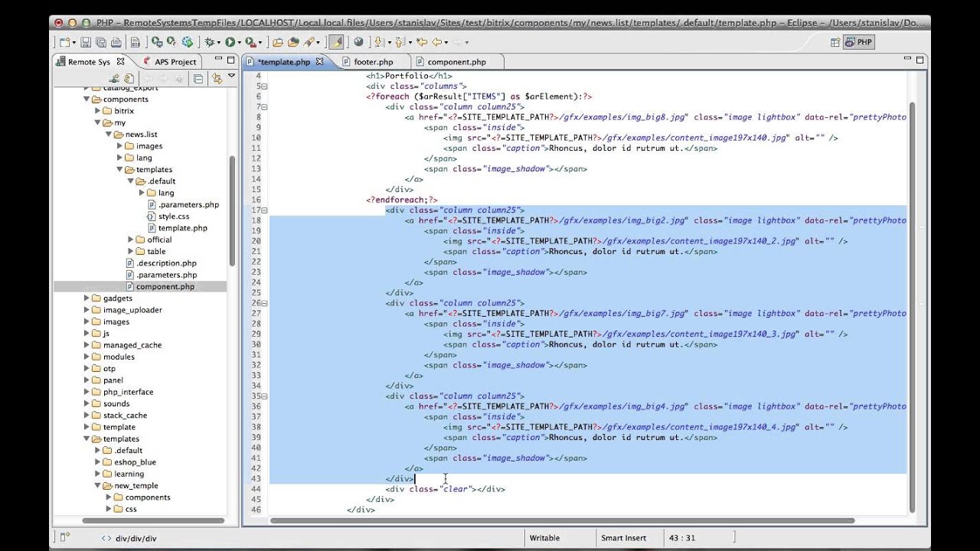The image size is (980, 551).
Task: Click the file tree vertical scrollbar
Action: (232, 210)
